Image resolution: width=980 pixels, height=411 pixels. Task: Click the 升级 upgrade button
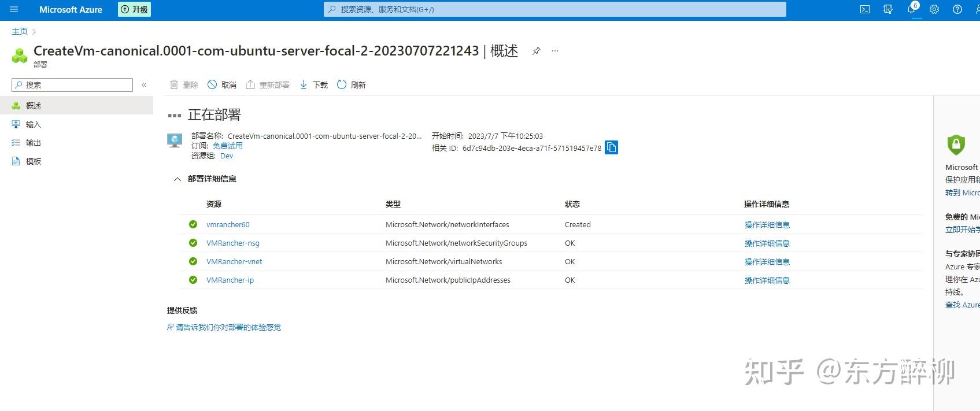coord(134,9)
